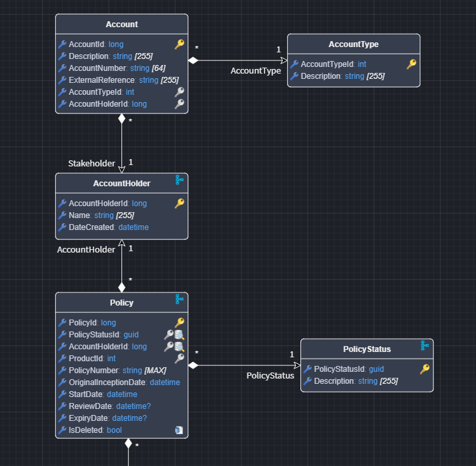476x466 pixels.
Task: Click the wrench icon beside DateCreated
Action: point(62,227)
